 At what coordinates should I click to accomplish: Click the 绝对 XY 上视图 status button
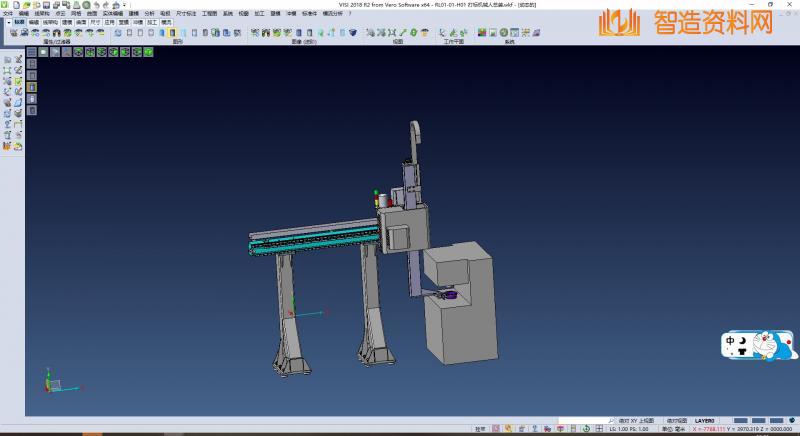click(634, 421)
